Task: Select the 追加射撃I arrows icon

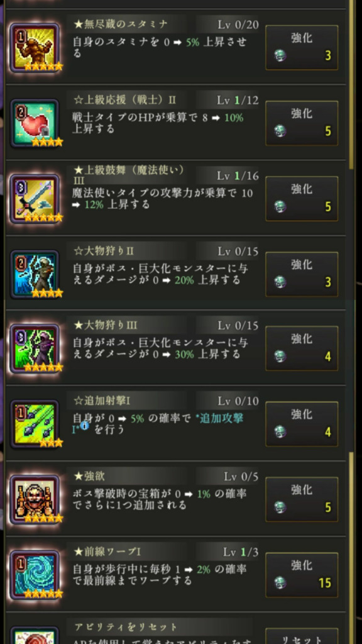Action: tap(35, 424)
